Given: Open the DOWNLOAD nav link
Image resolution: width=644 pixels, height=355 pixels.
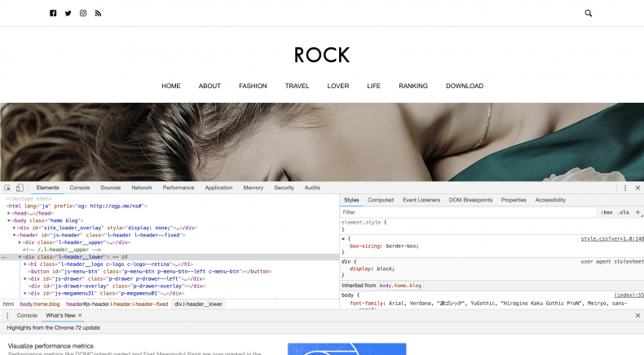Looking at the screenshot, I should click(x=465, y=86).
